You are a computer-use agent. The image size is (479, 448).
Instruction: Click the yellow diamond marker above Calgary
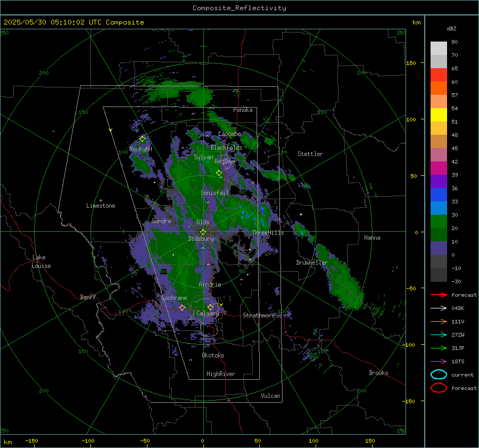(210, 307)
